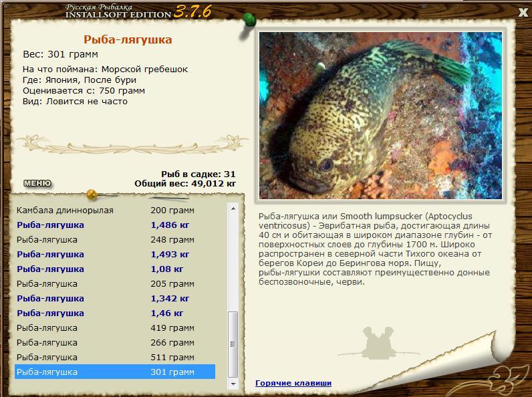The height and width of the screenshot is (397, 532).
Task: Click the Рыб в садке: 31 counter
Action: [x=198, y=174]
